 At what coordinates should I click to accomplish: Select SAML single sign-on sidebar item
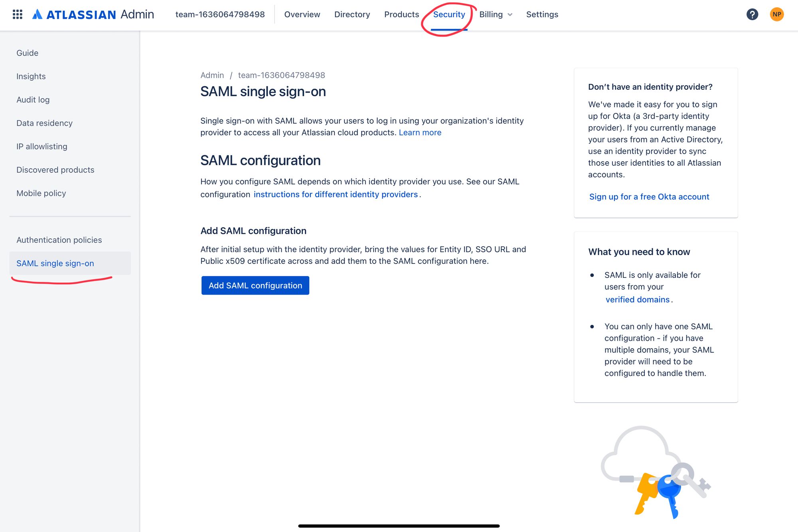coord(70,263)
